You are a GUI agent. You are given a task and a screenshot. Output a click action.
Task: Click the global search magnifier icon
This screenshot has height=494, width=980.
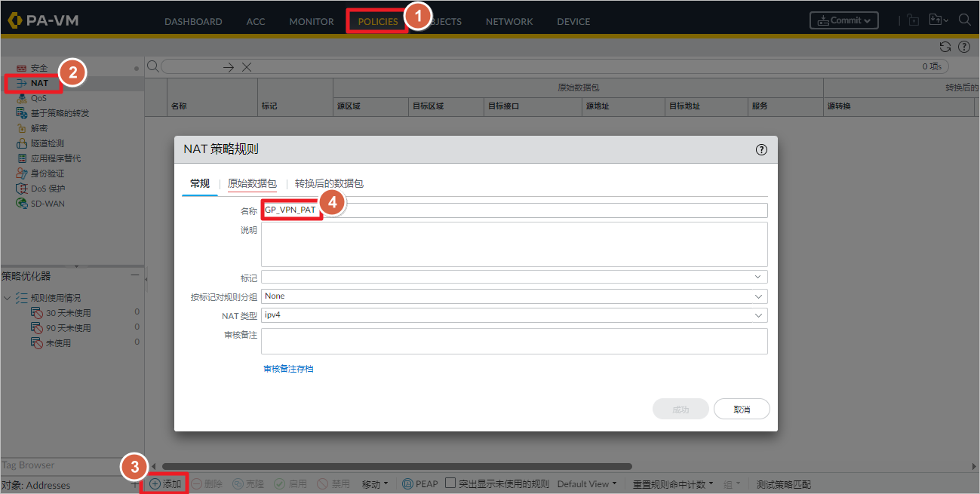point(965,20)
